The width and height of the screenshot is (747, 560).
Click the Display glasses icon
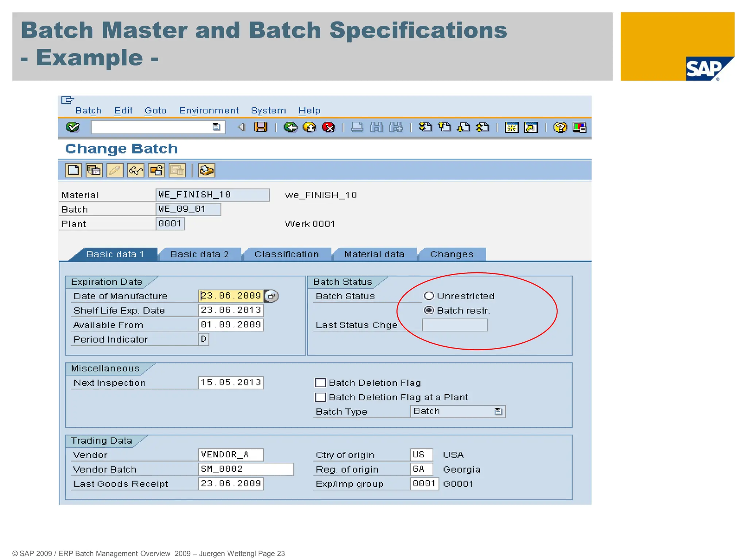point(136,170)
